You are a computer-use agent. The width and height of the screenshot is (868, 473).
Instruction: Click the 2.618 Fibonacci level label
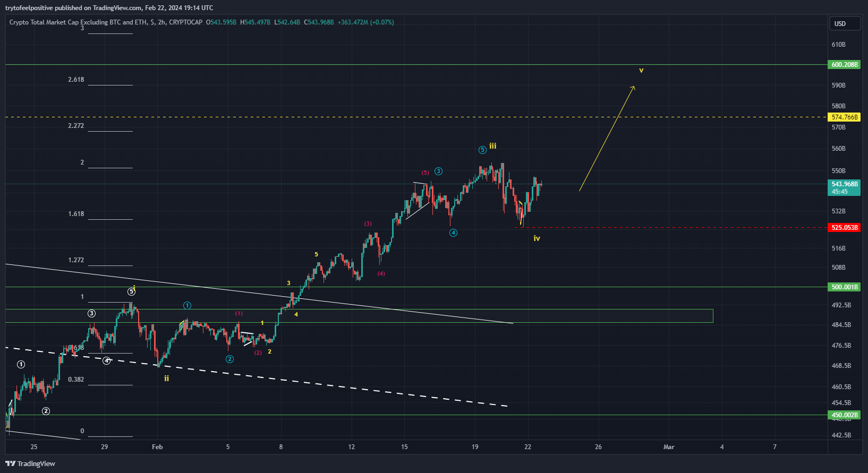(x=76, y=80)
